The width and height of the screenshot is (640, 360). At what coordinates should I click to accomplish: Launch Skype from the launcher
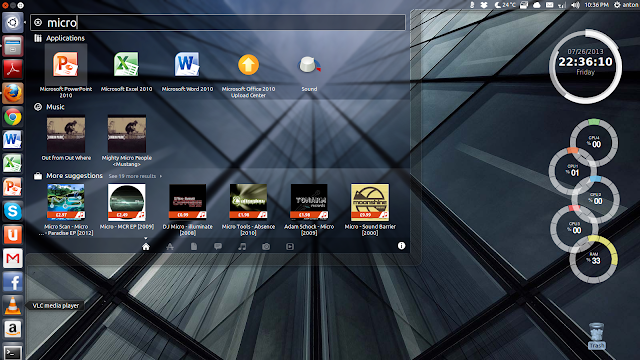click(x=13, y=211)
